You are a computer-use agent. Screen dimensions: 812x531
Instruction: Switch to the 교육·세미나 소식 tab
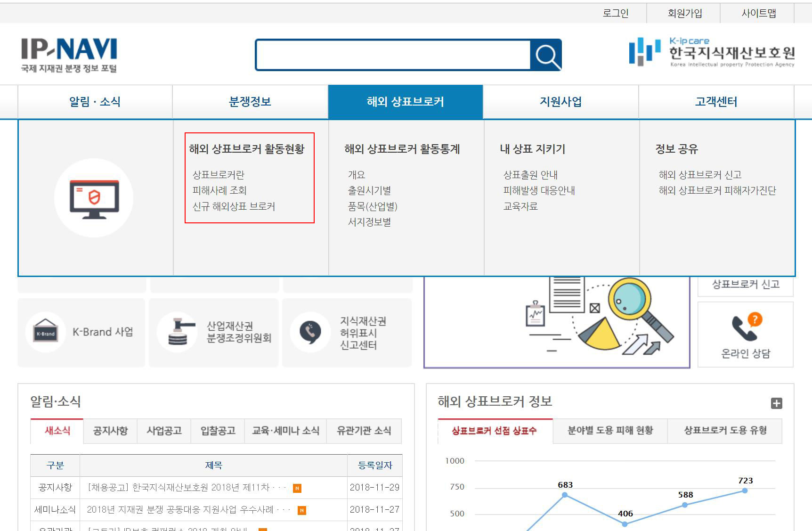click(285, 431)
